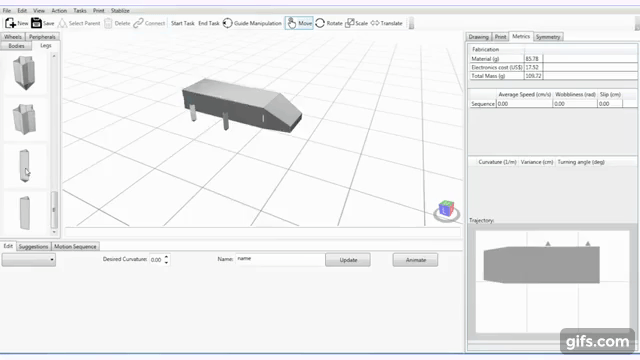
Task: Click the leg list scroll-down arrow
Action: point(54,232)
